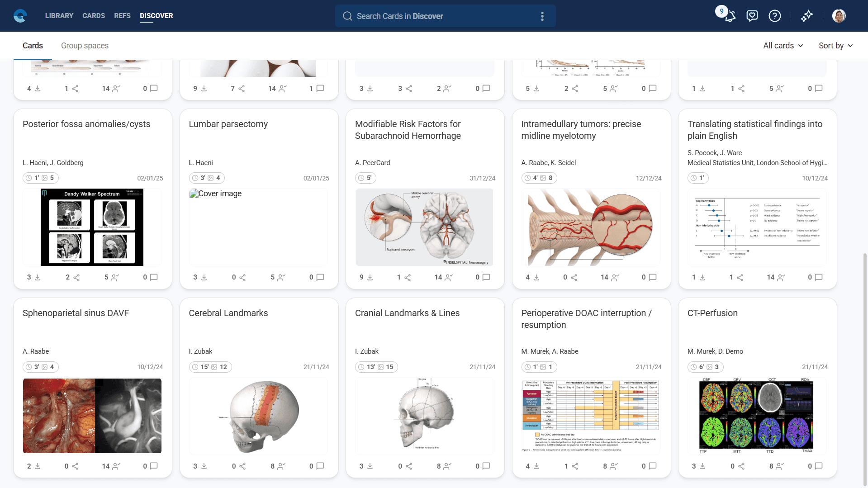Open search options three-dot menu
This screenshot has width=868, height=488.
pos(542,16)
